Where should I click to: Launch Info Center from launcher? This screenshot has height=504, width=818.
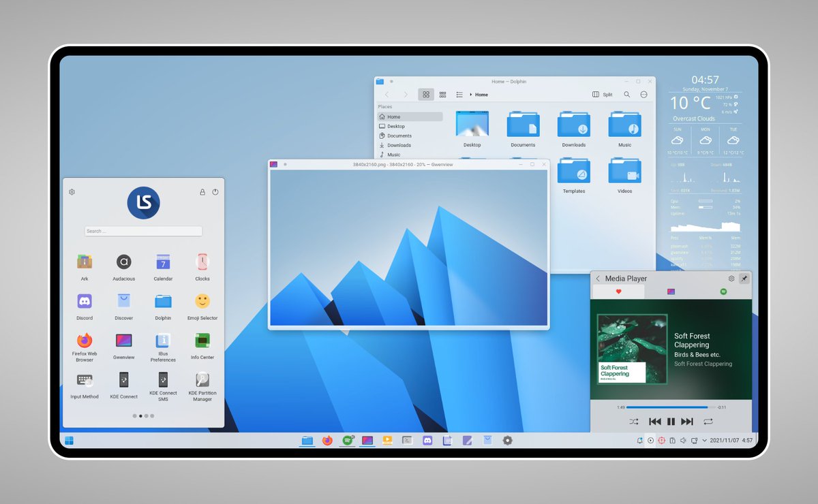coord(202,345)
